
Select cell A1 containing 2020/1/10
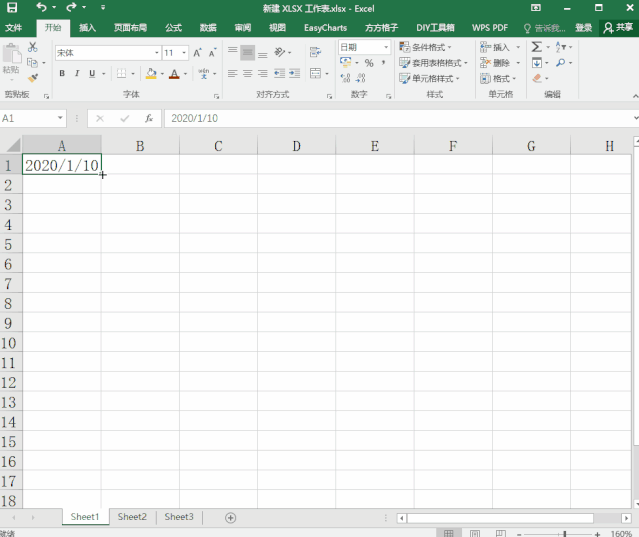[62, 165]
